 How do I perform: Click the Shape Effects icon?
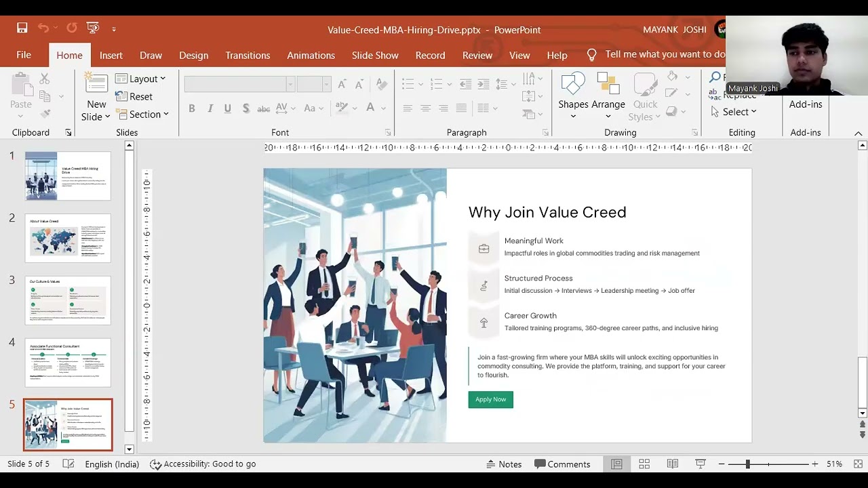[672, 111]
